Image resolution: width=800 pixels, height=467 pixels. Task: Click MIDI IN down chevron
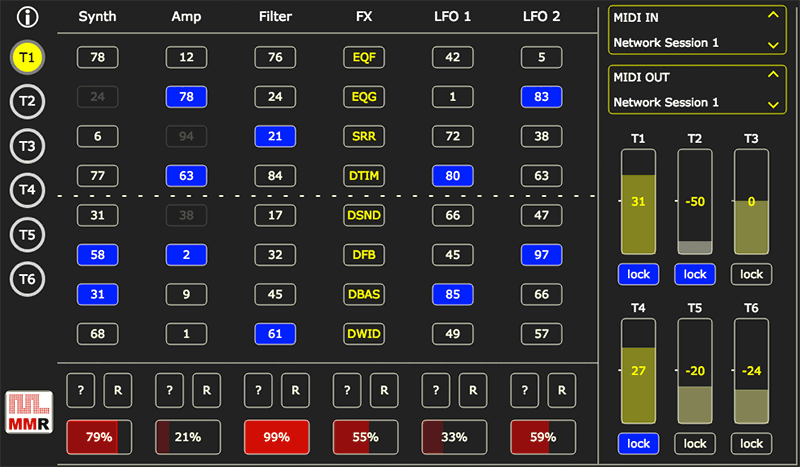pyautogui.click(x=771, y=44)
